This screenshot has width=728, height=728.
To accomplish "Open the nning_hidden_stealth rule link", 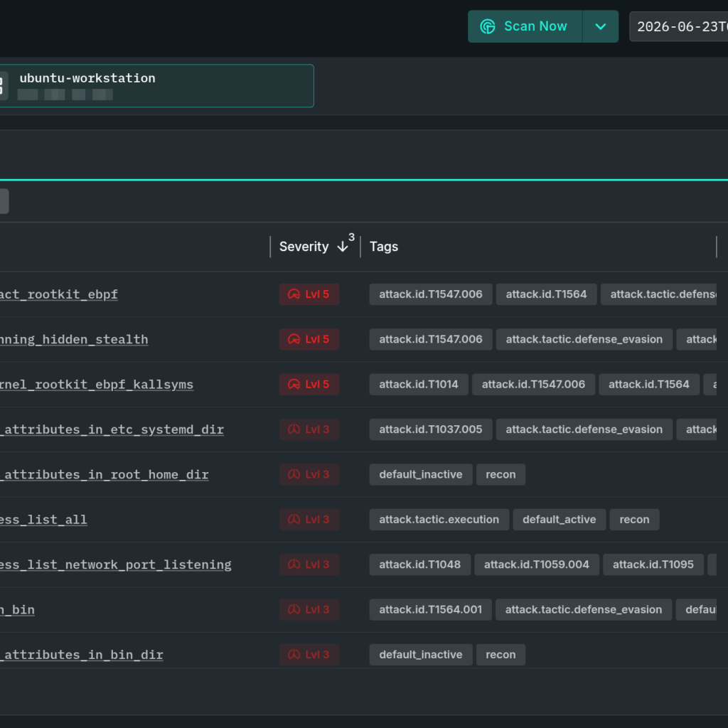I will pos(74,339).
